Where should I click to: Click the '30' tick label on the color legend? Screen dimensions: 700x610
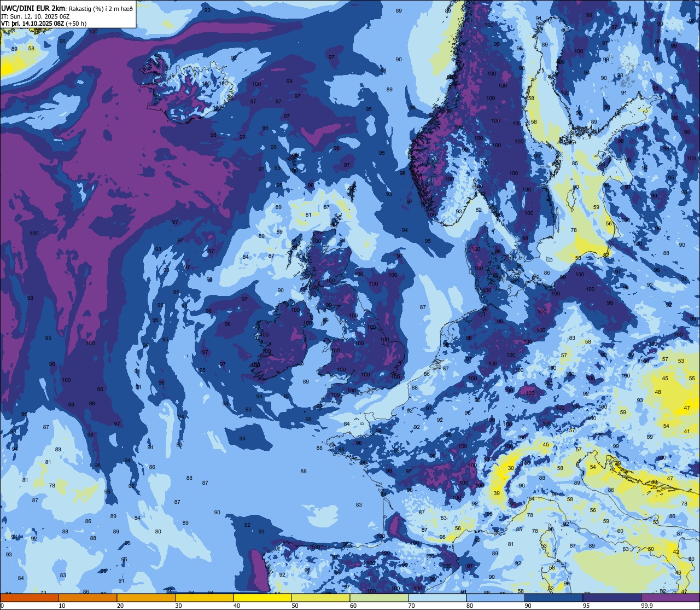coord(178,606)
